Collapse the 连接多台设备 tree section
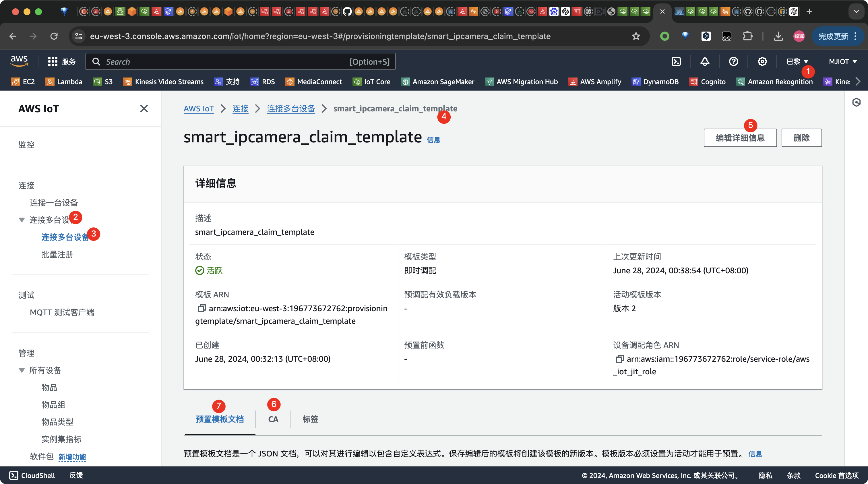 (x=22, y=220)
